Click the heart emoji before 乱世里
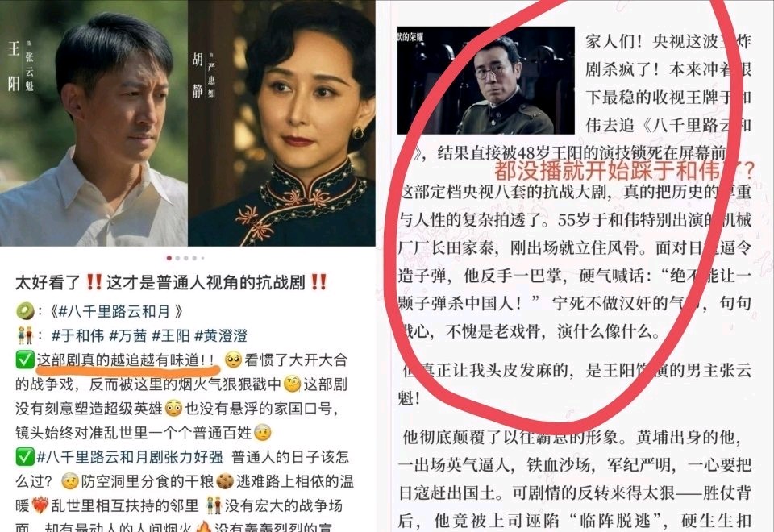The width and height of the screenshot is (774, 532). click(x=40, y=505)
